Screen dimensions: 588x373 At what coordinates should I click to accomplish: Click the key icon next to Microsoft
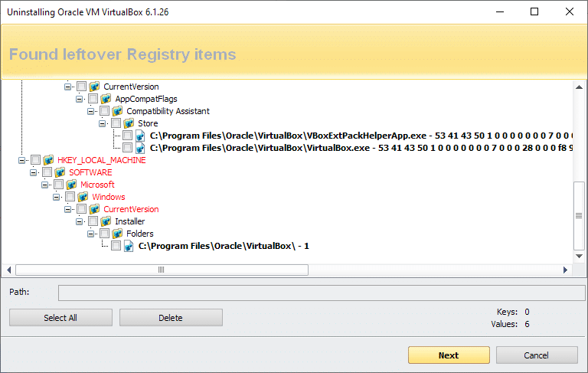(71, 185)
